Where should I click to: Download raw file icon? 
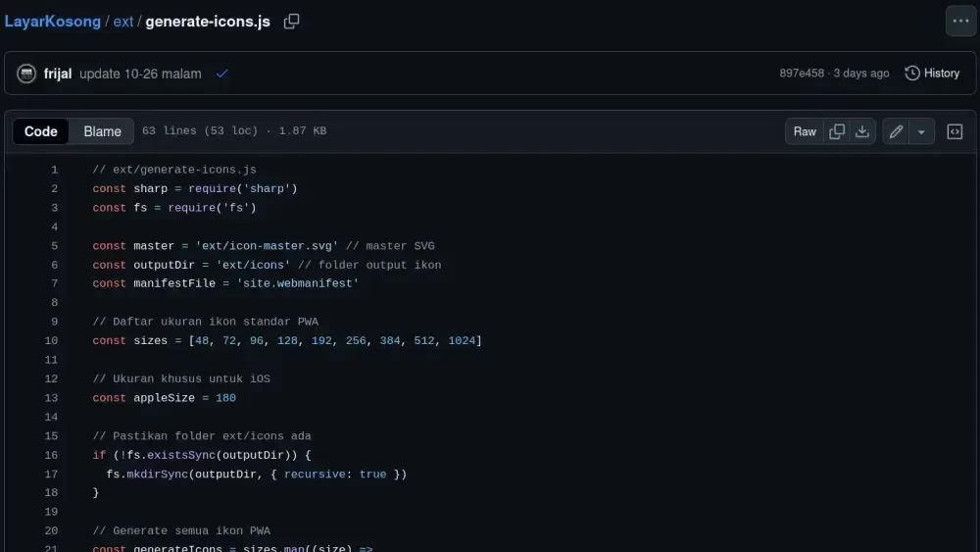click(x=861, y=131)
